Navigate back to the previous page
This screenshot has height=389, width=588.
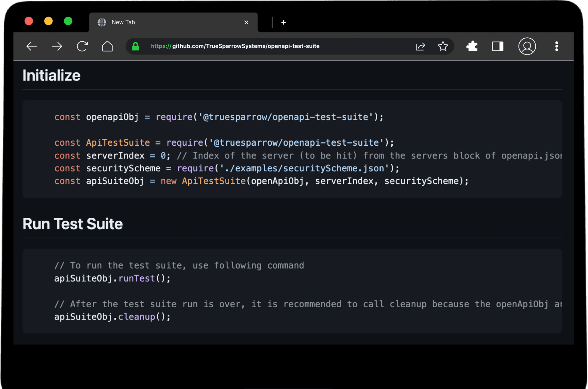[32, 46]
